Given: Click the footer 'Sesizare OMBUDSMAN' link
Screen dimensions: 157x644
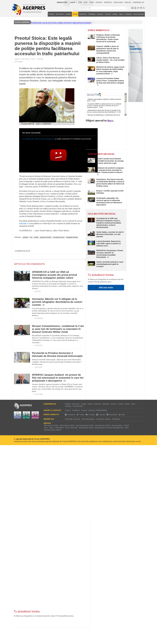Looking at the screenshot, I should coord(98,410).
